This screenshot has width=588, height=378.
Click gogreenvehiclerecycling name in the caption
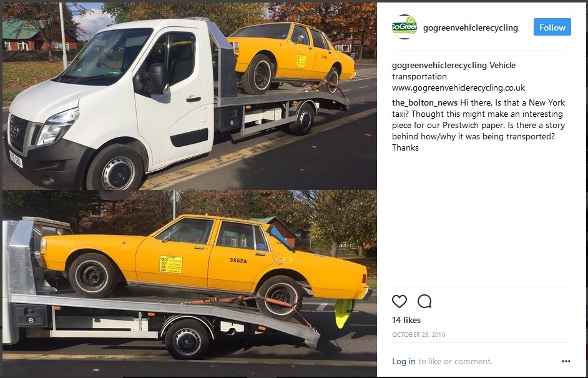439,66
